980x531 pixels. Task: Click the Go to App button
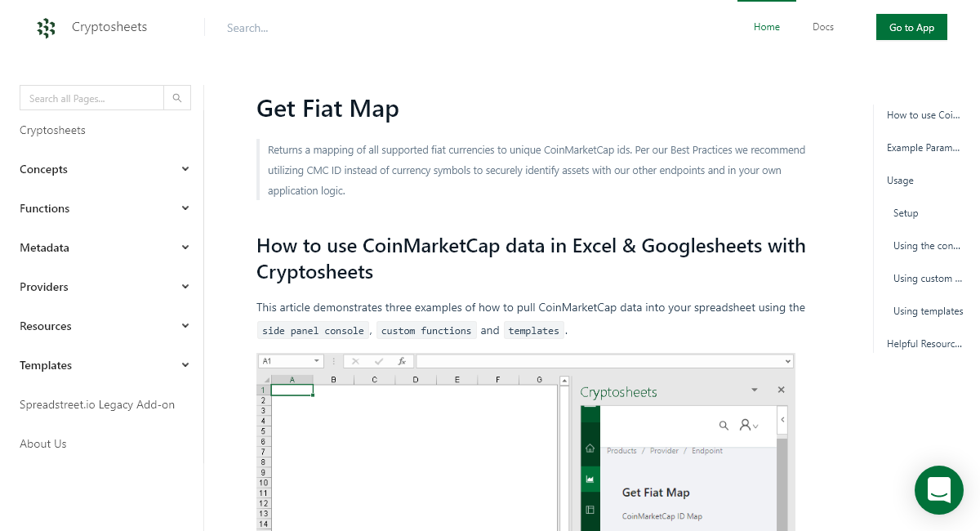coord(911,27)
